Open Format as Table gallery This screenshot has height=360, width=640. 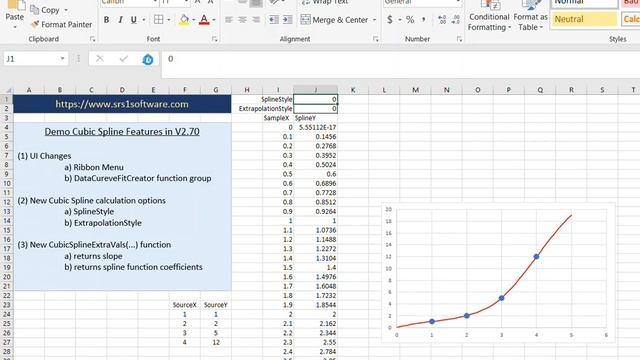530,16
